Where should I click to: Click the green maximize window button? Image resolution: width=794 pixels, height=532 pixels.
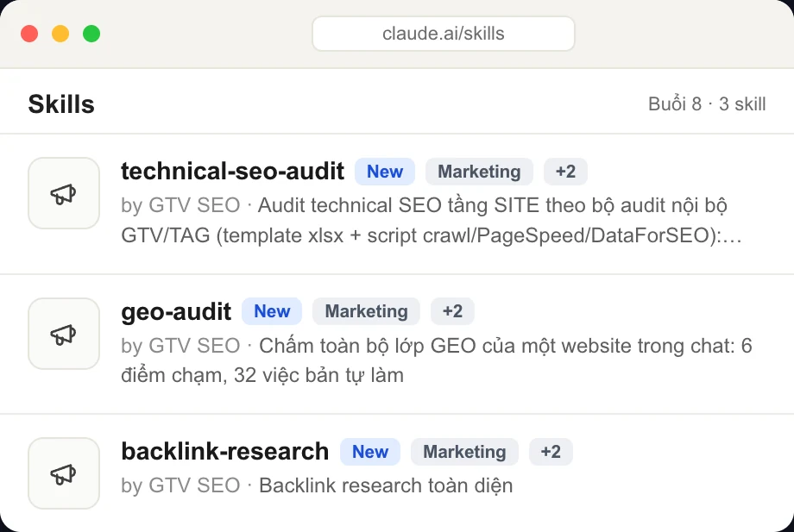point(91,34)
